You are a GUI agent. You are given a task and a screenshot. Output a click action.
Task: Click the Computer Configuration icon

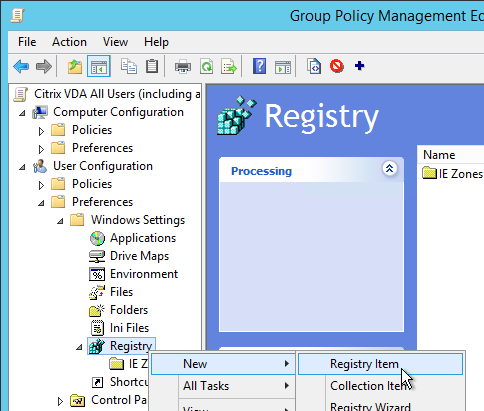click(x=40, y=112)
